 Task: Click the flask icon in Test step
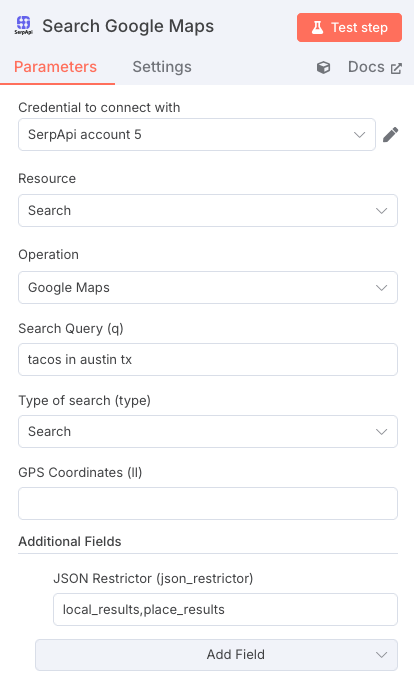(x=317, y=28)
